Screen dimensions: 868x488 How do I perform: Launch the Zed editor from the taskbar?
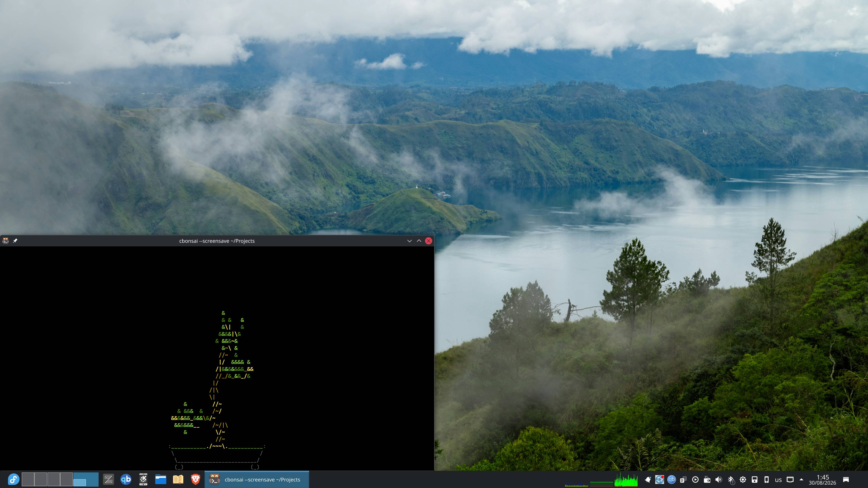tap(109, 479)
